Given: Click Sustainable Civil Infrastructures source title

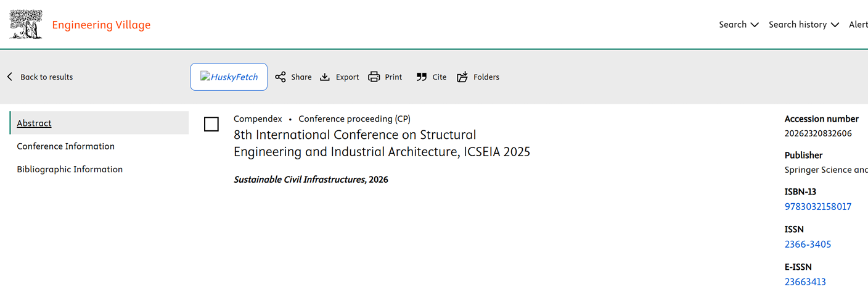Looking at the screenshot, I should (x=299, y=180).
